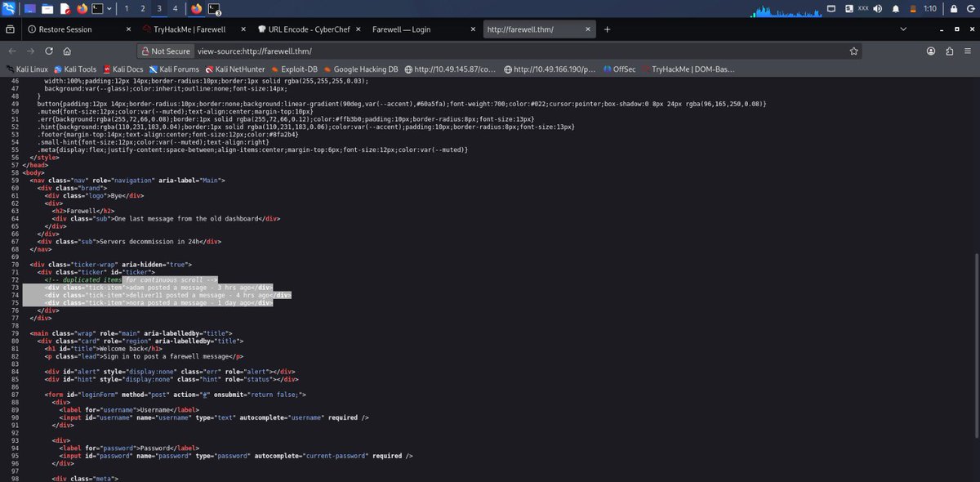Open the http://10.49.166.190 bookmark

tap(550, 69)
